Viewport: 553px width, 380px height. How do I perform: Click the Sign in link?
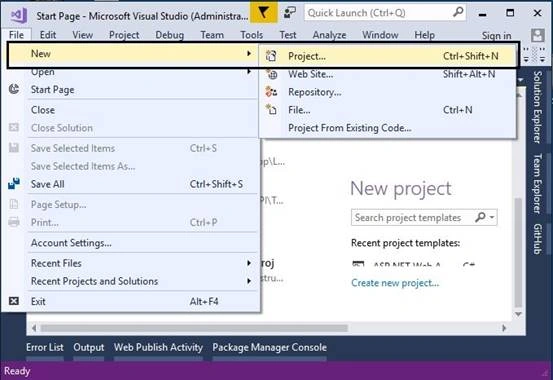[497, 36]
